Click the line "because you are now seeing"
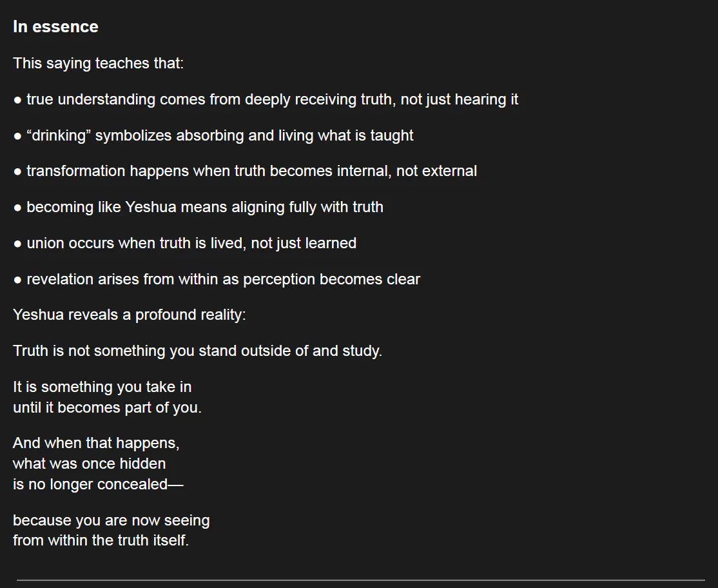The width and height of the screenshot is (718, 588). click(111, 520)
